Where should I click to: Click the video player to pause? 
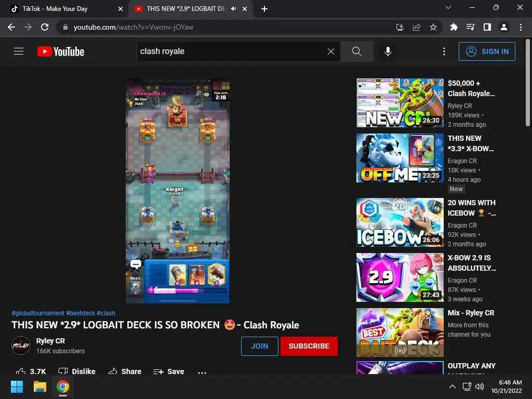178,191
